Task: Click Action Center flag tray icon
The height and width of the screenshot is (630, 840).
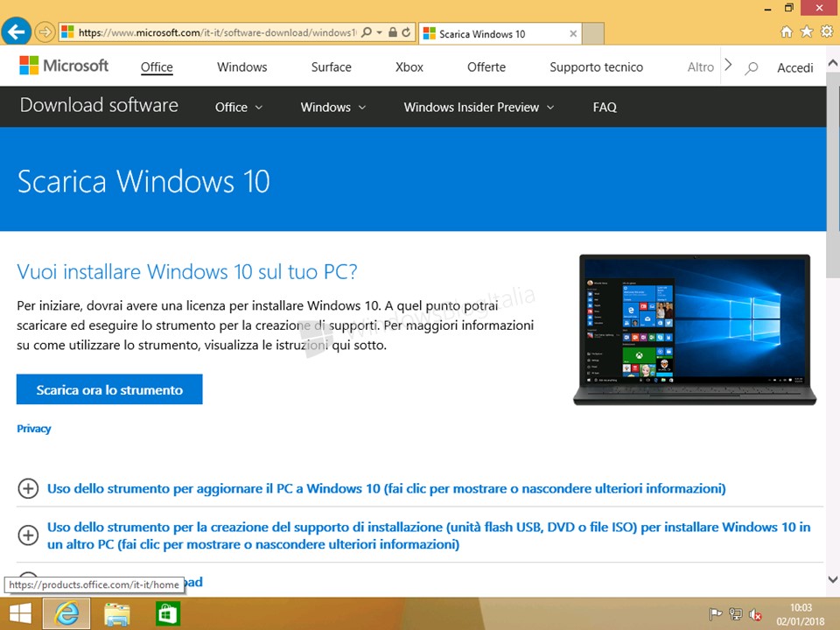Action: [x=715, y=614]
